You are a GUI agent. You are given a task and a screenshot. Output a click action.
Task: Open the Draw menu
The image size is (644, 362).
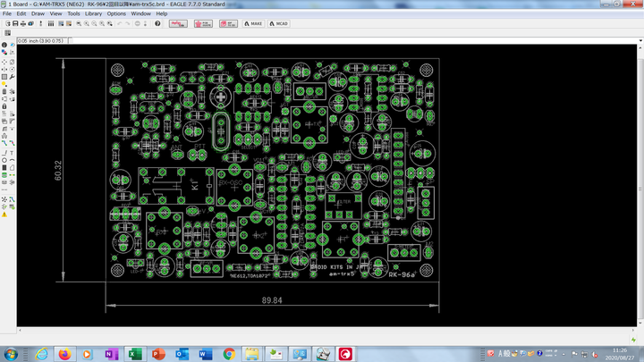(38, 14)
